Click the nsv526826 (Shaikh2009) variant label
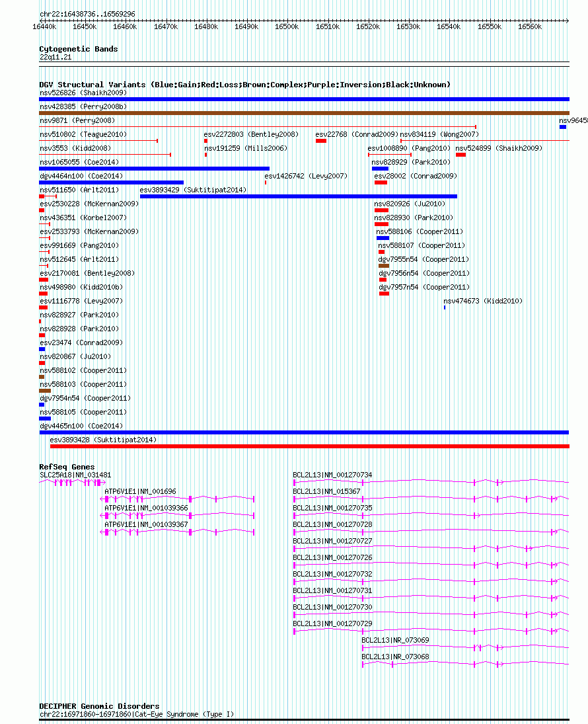Viewport: 588px width, 724px height. (x=83, y=93)
